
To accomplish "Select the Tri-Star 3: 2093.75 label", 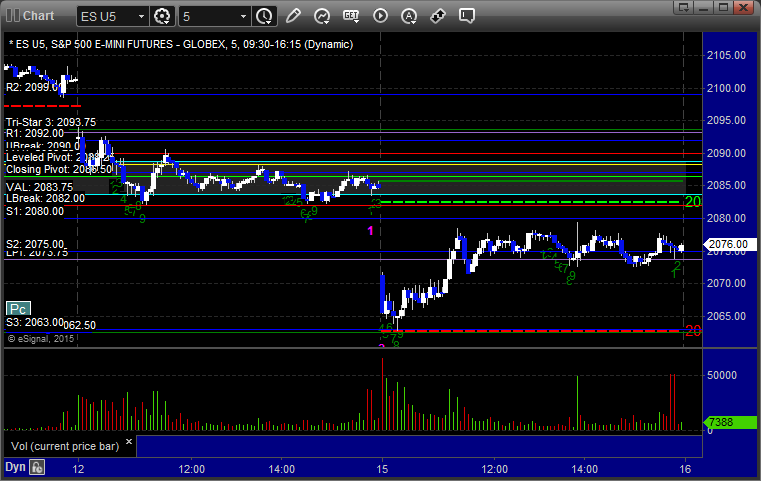I will click(51, 122).
